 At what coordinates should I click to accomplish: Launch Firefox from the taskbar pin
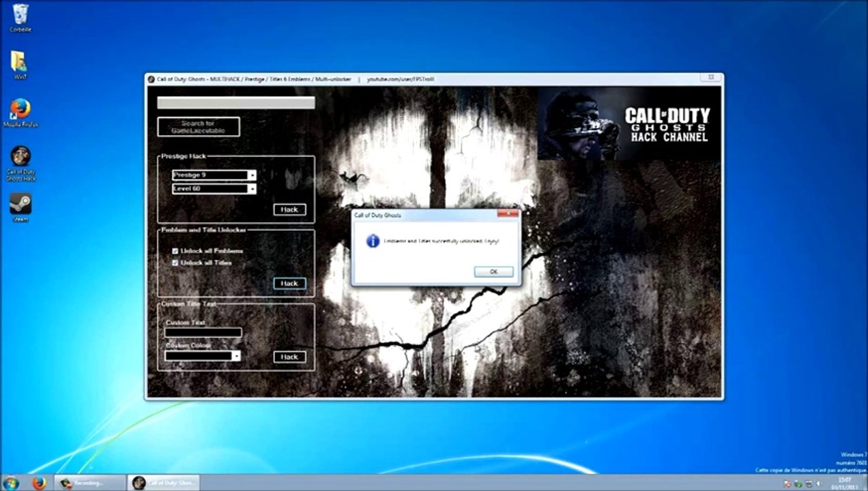coord(39,483)
